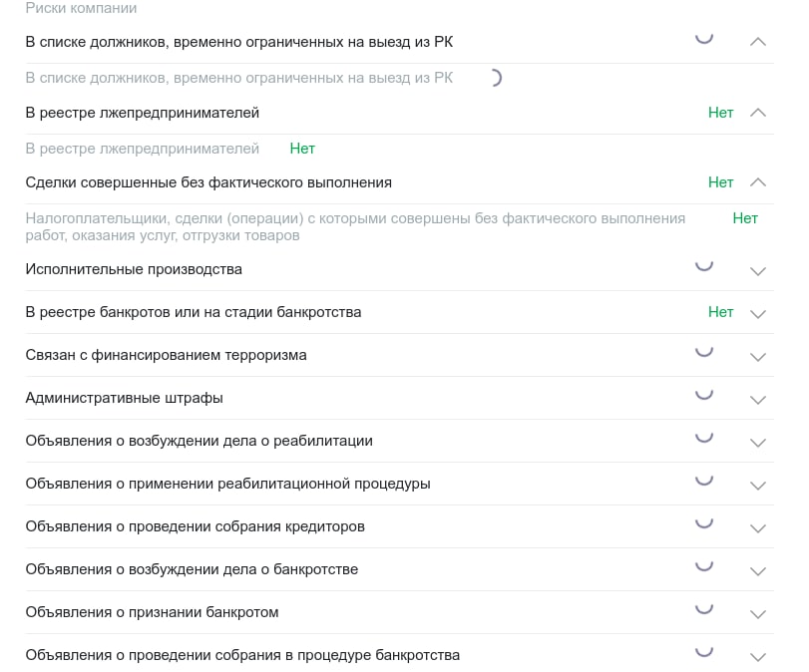
Task: Expand 'Объявления о признании банкротом' chevron
Action: (x=757, y=614)
